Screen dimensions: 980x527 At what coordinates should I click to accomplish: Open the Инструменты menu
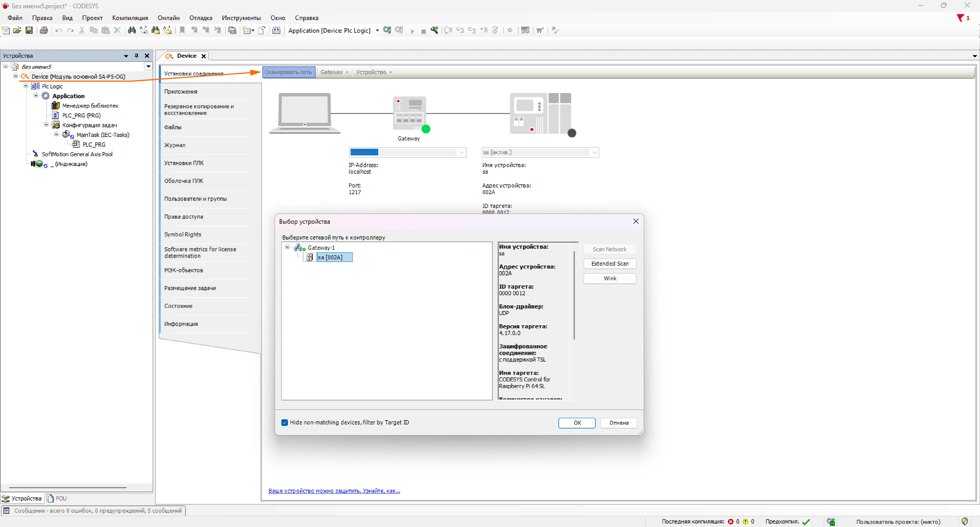241,18
